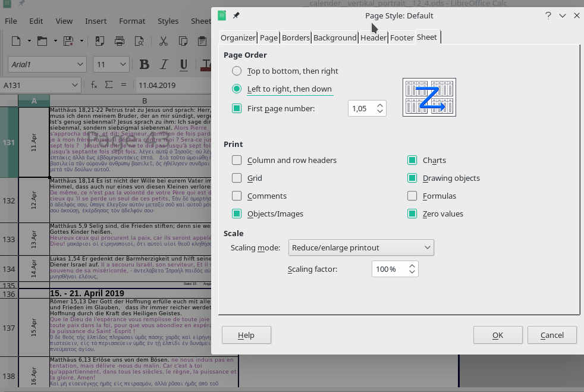Open the Scaling mode dropdown
The image size is (584, 392).
click(361, 247)
